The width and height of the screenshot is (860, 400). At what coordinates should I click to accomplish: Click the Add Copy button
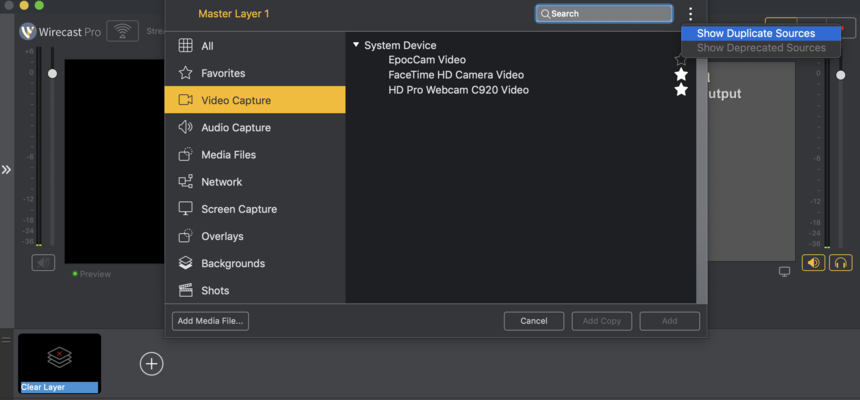click(602, 321)
